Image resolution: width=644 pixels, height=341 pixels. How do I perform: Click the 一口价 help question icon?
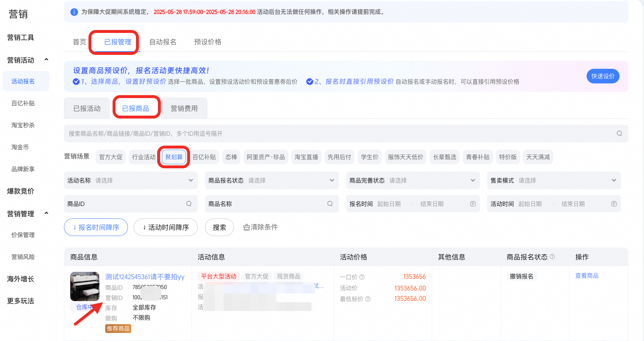362,277
